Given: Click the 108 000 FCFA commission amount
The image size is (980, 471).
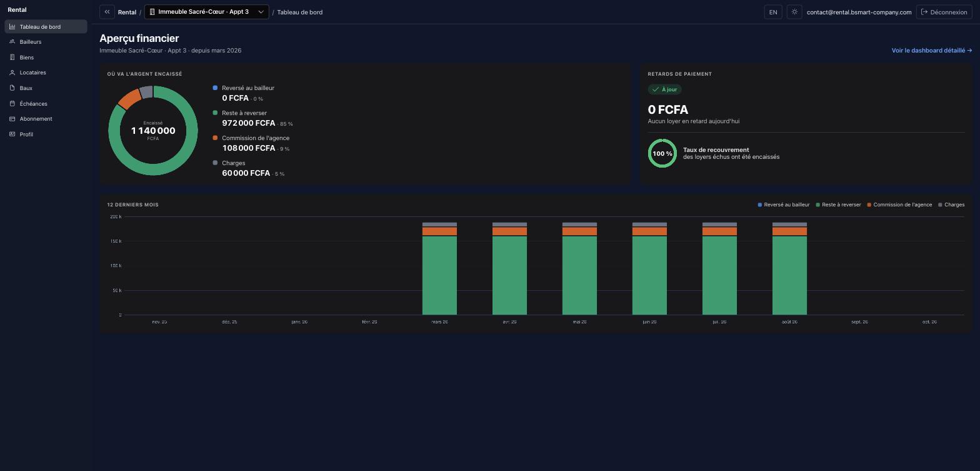Looking at the screenshot, I should [249, 148].
